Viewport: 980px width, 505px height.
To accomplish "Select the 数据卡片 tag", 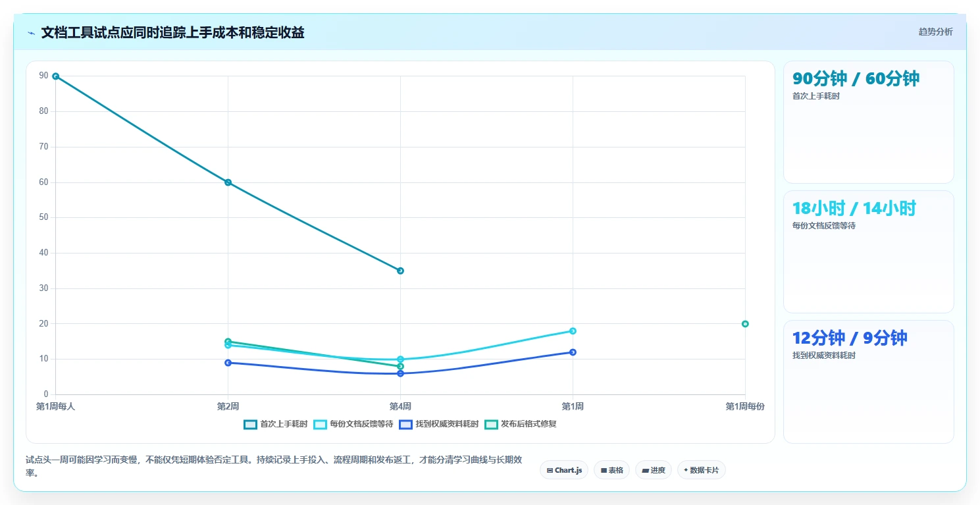I will [x=702, y=470].
